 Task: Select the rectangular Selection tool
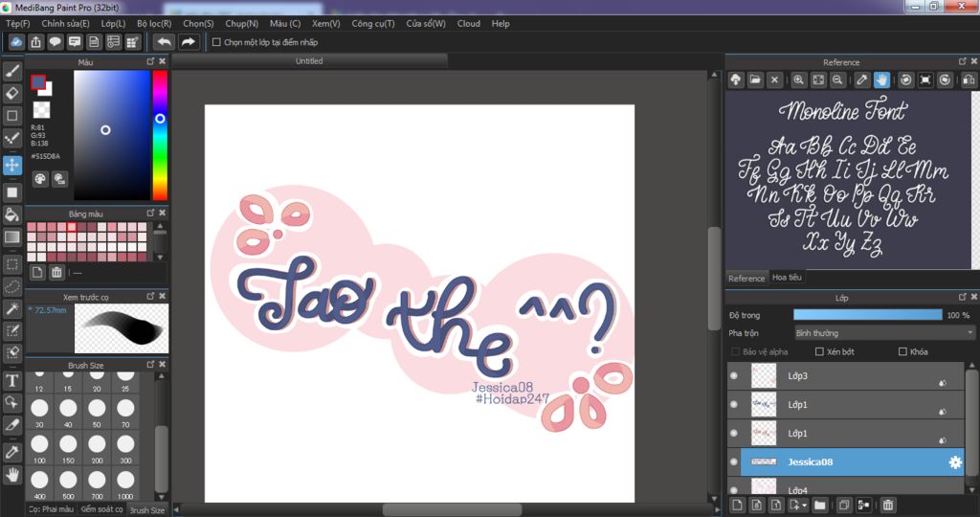click(x=11, y=264)
